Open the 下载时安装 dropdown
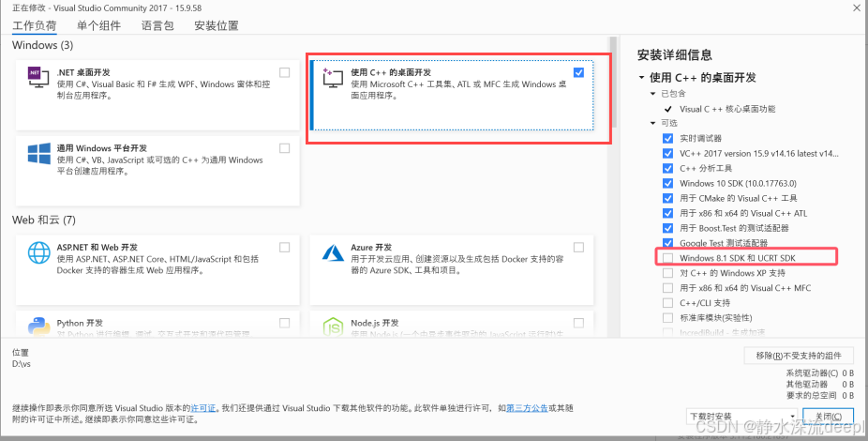Image resolution: width=868 pixels, height=441 pixels. (x=741, y=417)
